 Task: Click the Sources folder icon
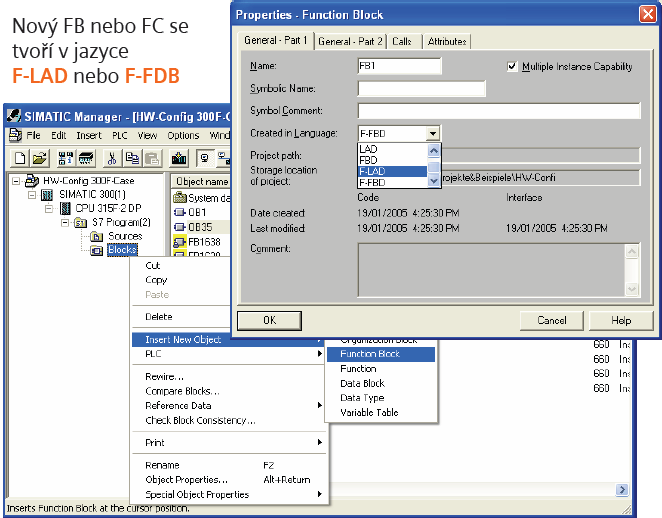[x=97, y=236]
